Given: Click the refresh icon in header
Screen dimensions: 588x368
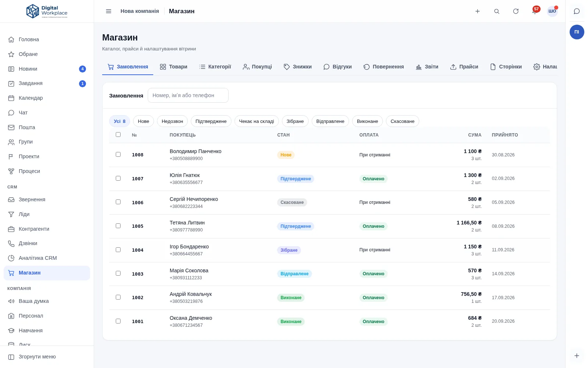Looking at the screenshot, I should click(x=516, y=11).
